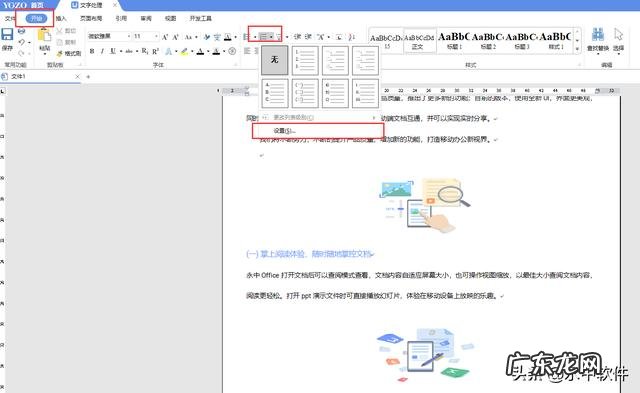Select the 1. 2. 3. numbering format

pos(305,60)
